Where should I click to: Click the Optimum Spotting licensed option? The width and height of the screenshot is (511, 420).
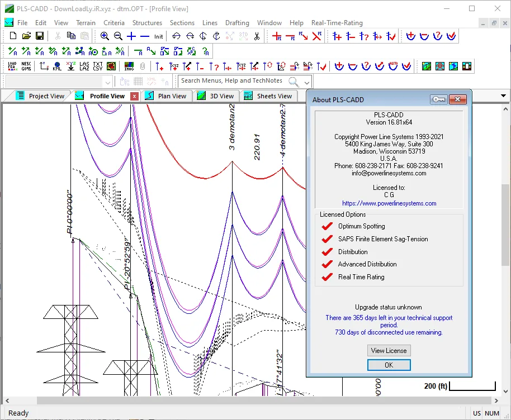pos(353,226)
